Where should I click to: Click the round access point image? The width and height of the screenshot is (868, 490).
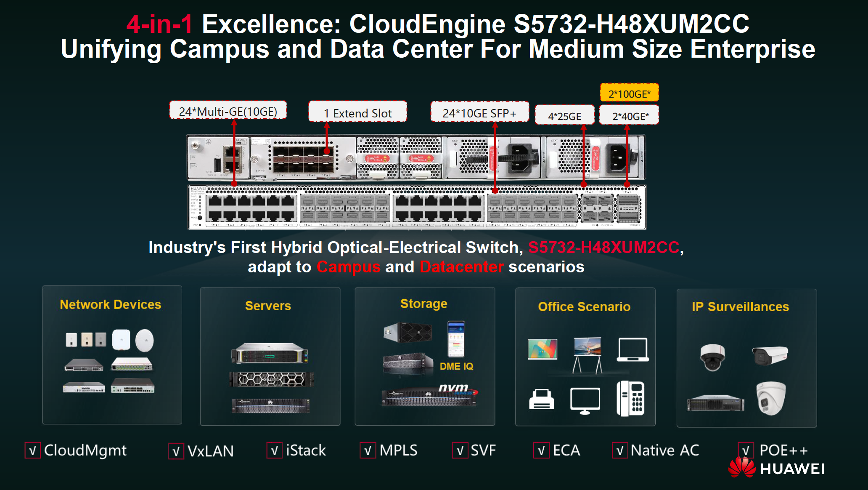[x=145, y=340]
